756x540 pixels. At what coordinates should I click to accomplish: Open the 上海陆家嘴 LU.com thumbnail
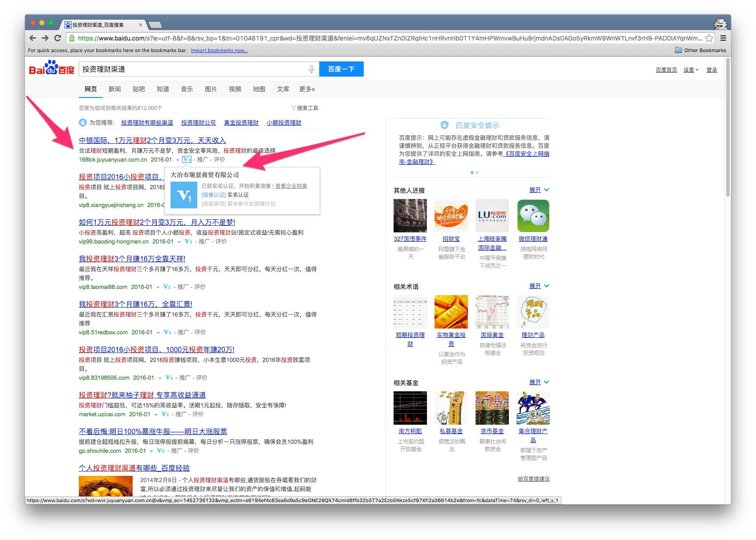pyautogui.click(x=492, y=215)
